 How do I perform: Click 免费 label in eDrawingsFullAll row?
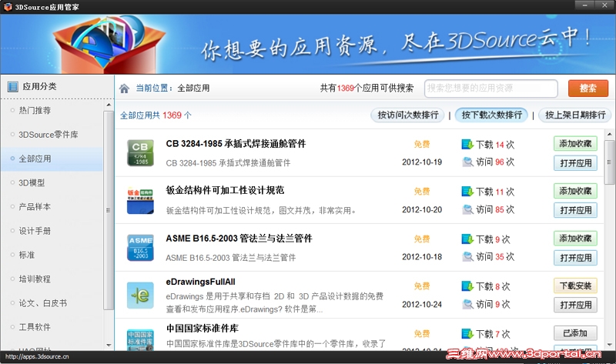pyautogui.click(x=422, y=286)
